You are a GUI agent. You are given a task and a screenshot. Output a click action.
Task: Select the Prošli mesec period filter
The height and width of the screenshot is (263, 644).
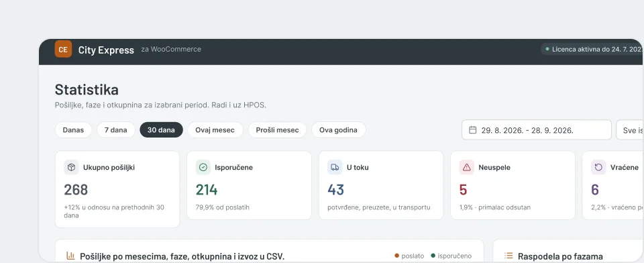pos(277,130)
